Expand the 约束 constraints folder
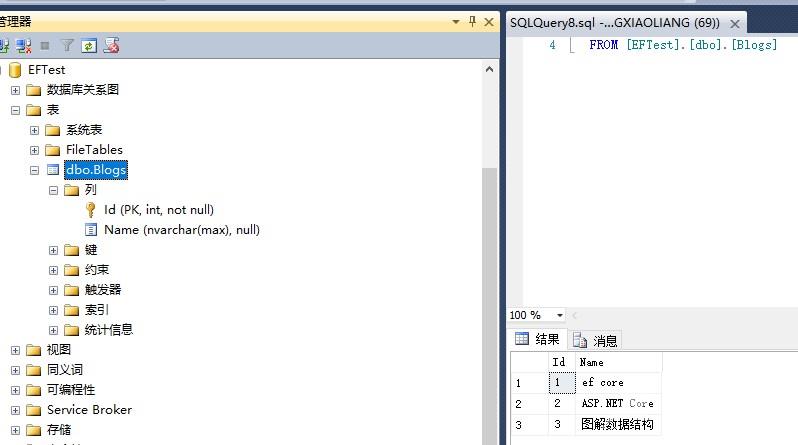The height and width of the screenshot is (445, 798). (53, 270)
